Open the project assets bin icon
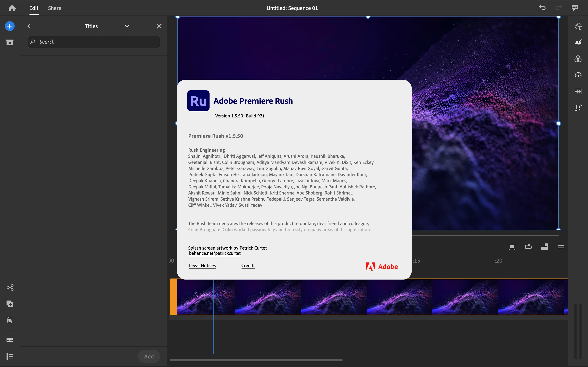588x367 pixels. click(10, 42)
